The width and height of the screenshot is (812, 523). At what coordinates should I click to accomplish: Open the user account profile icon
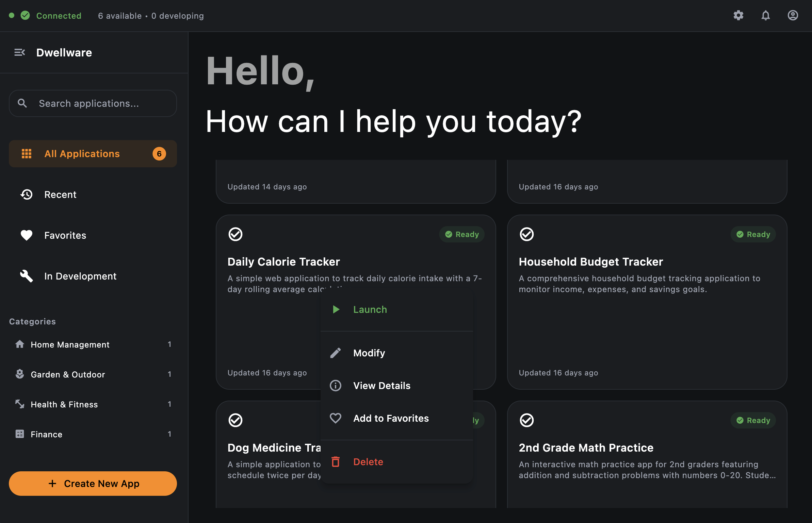tap(793, 16)
